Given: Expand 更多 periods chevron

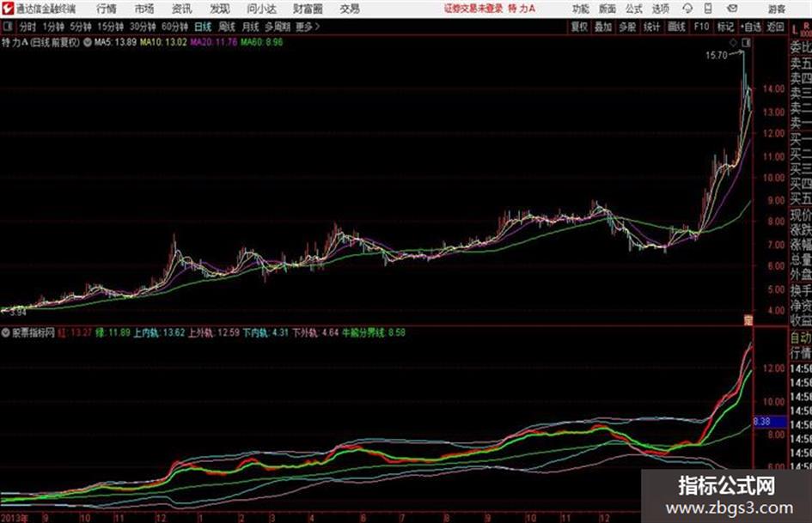Looking at the screenshot, I should [x=308, y=27].
